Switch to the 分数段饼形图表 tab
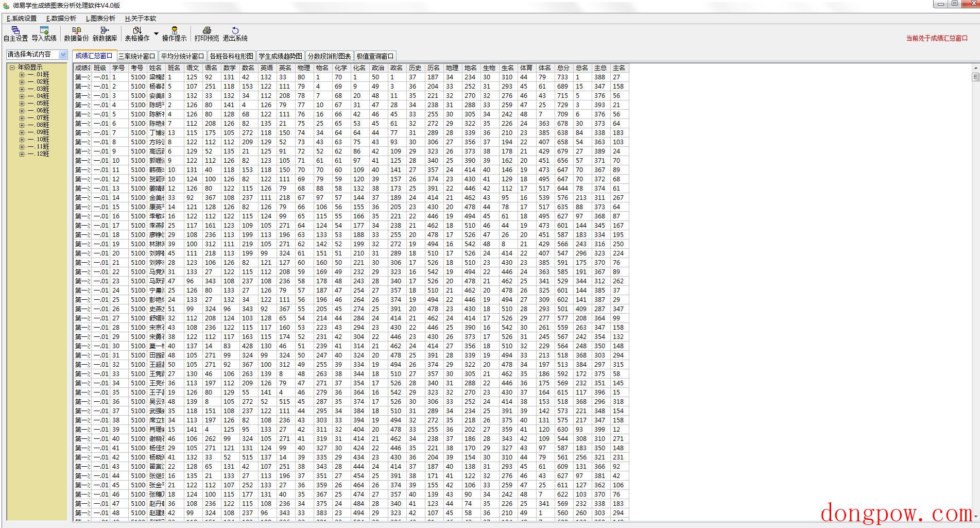The width and height of the screenshot is (980, 528). pos(329,56)
